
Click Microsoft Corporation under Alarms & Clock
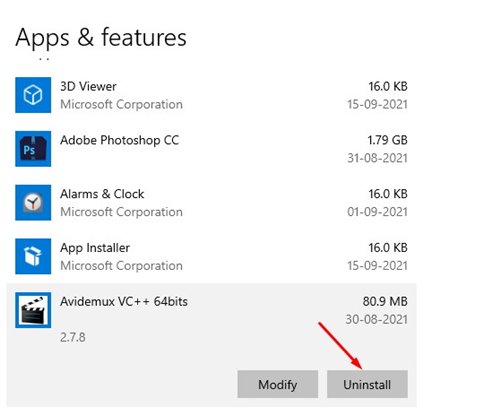click(x=121, y=212)
